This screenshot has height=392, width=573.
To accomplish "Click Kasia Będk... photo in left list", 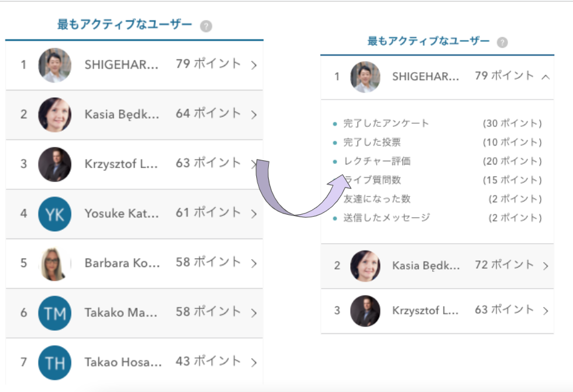I will tap(55, 115).
